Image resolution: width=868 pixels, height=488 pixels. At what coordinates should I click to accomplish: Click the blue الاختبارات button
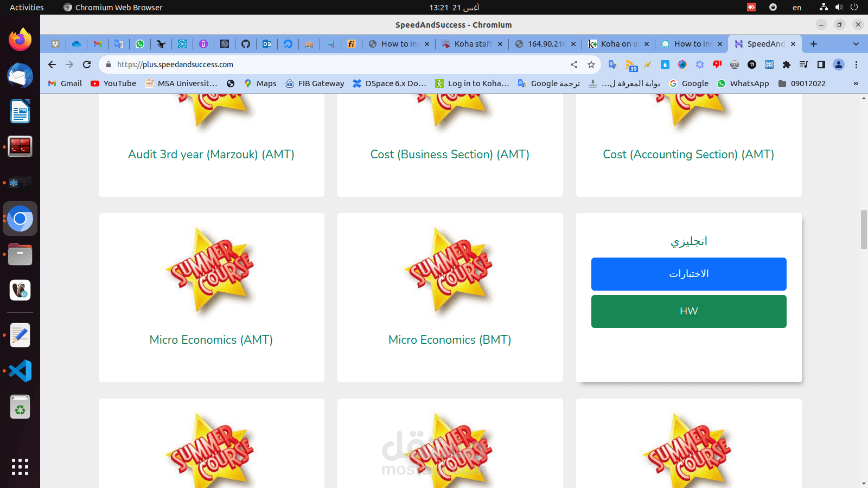pyautogui.click(x=689, y=274)
